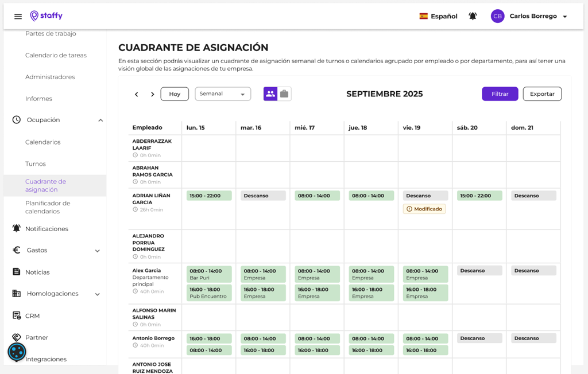Open the Semanal view dropdown
Viewport: 588px width, 374px height.
[223, 94]
